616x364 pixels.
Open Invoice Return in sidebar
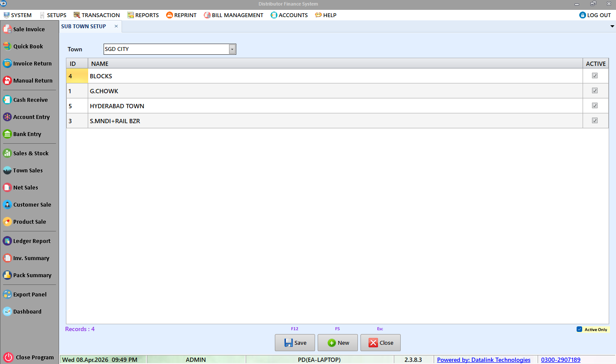[x=28, y=63]
